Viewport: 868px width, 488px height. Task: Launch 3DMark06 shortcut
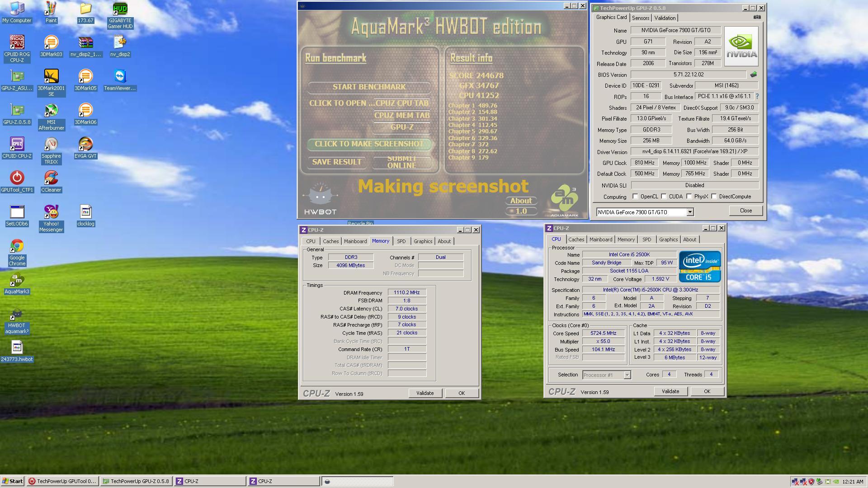85,114
